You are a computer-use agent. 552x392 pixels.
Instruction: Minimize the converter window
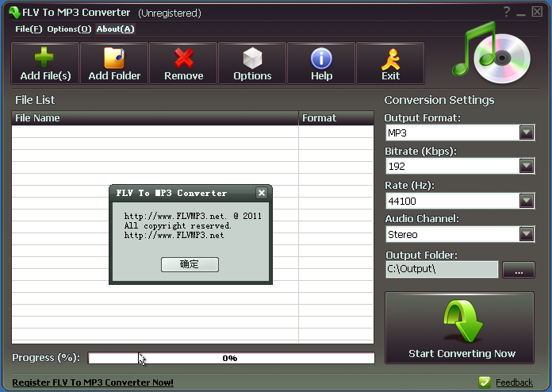521,13
